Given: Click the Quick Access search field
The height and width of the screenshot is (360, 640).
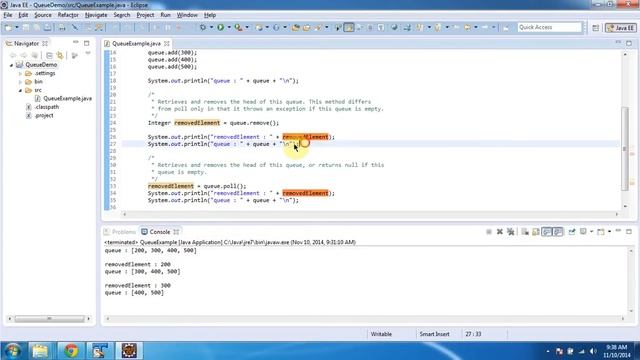Looking at the screenshot, I should click(549, 27).
